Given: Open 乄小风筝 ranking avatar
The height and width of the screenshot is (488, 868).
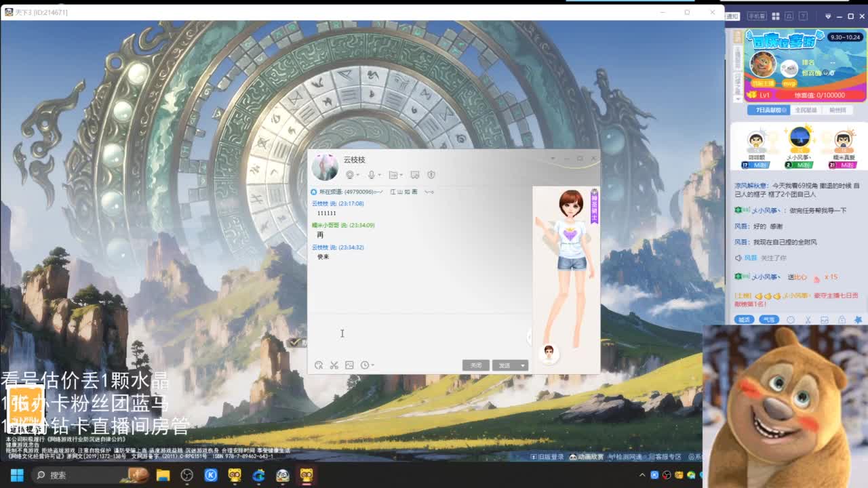Looking at the screenshot, I should 800,138.
